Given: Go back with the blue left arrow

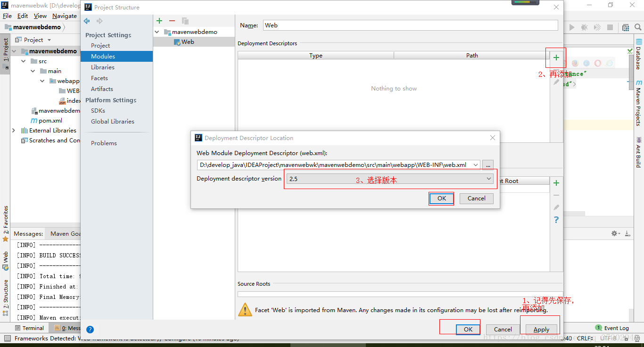Looking at the screenshot, I should pyautogui.click(x=87, y=21).
